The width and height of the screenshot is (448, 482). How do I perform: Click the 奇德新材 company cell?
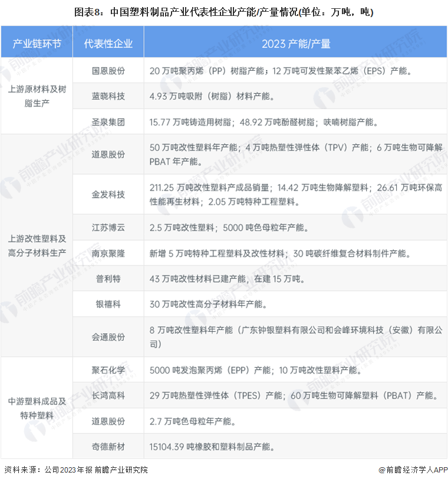pos(108,447)
